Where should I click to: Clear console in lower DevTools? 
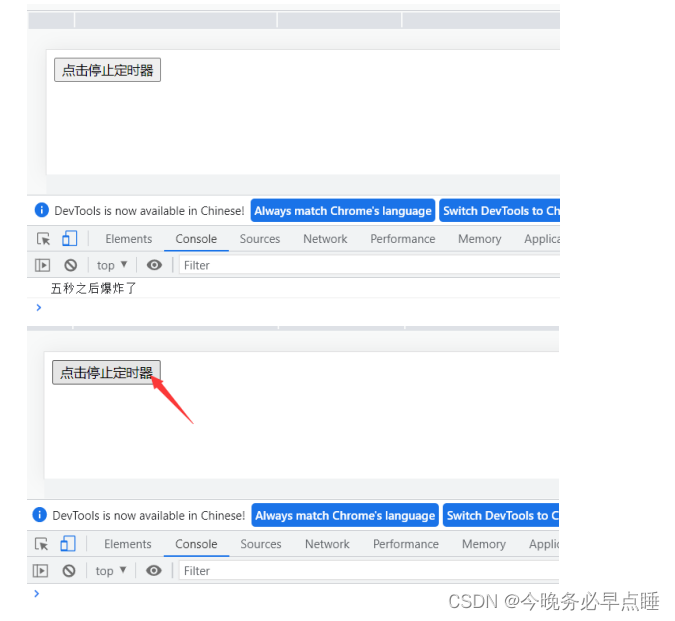pos(69,571)
